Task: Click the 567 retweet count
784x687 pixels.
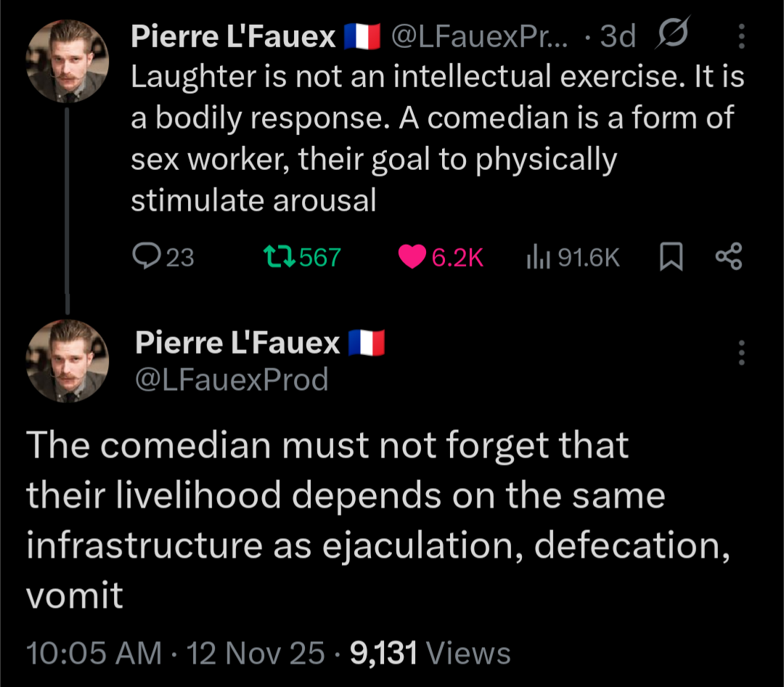Action: pyautogui.click(x=319, y=257)
